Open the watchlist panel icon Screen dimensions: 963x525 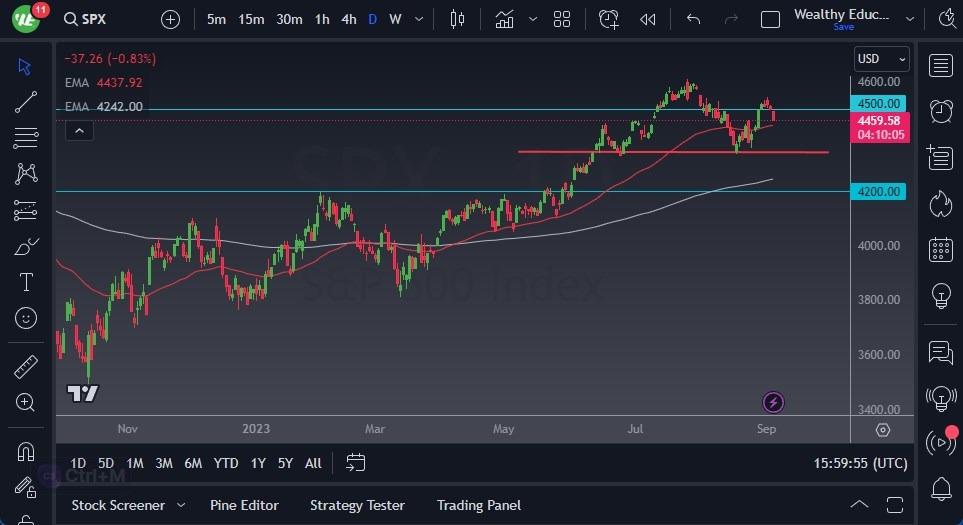(940, 66)
